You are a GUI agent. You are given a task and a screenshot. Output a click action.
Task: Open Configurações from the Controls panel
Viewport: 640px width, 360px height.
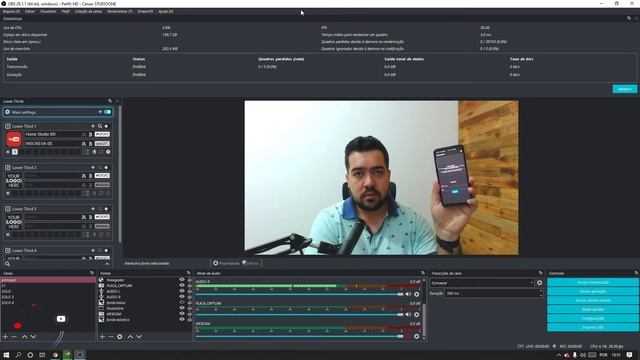tap(593, 318)
